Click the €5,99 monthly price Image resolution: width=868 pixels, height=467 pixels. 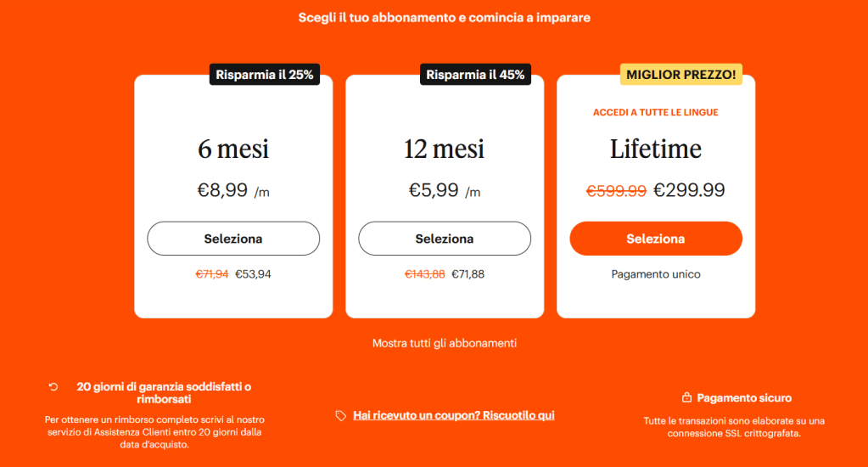pyautogui.click(x=436, y=191)
